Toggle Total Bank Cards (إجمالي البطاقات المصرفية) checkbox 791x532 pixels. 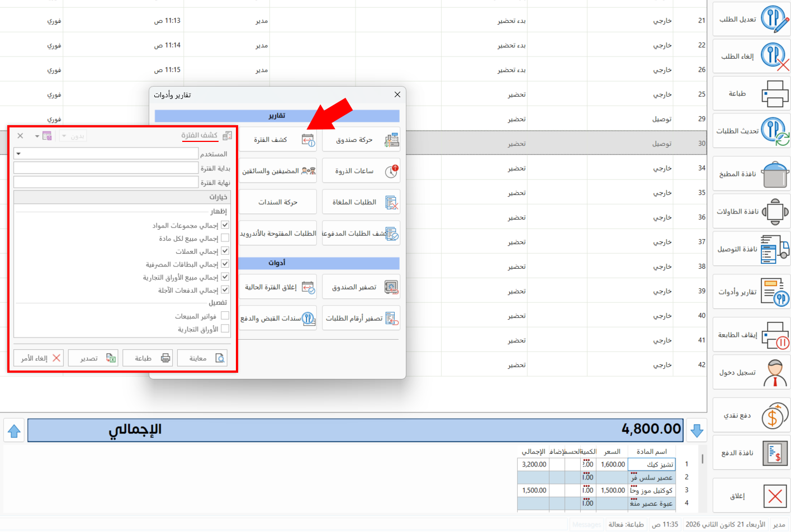[x=225, y=264]
